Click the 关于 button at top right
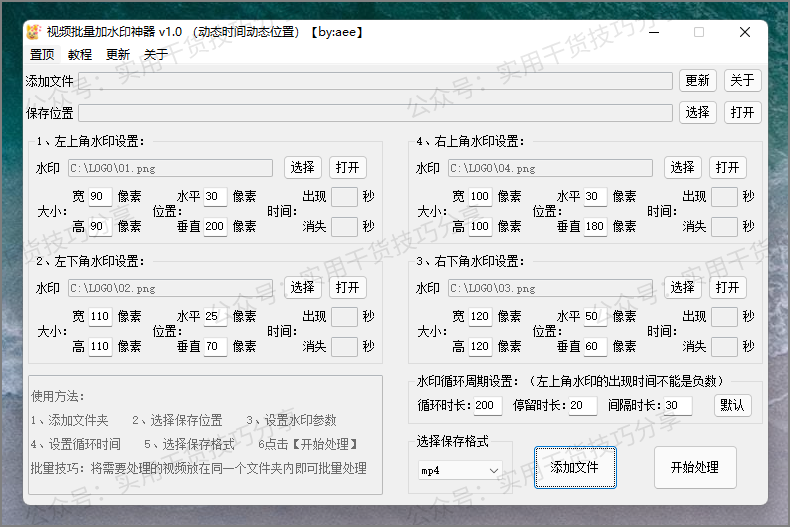 (x=742, y=81)
